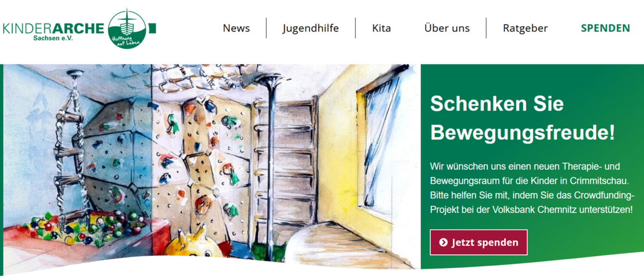The height and width of the screenshot is (280, 644).
Task: Select Kita in the navigation bar
Action: pyautogui.click(x=381, y=28)
